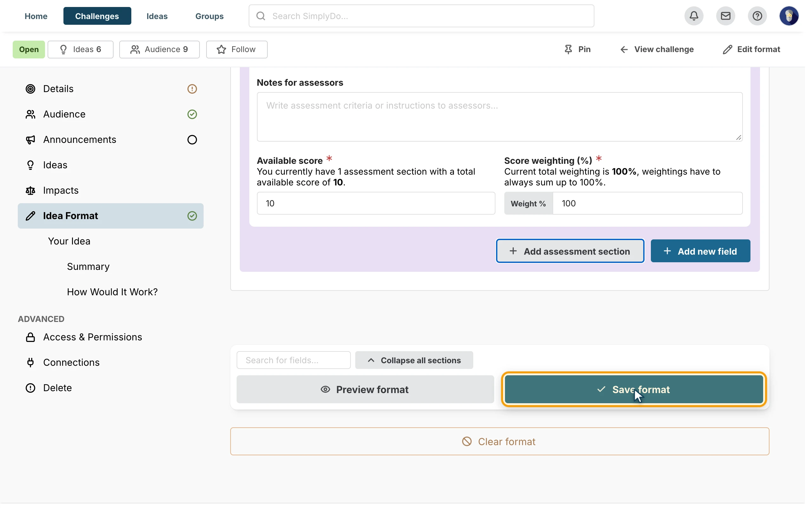
Task: Select Your Idea in sidebar tree
Action: click(69, 241)
